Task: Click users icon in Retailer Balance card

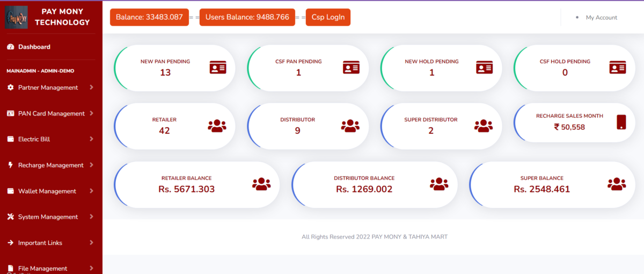Action: (261, 184)
